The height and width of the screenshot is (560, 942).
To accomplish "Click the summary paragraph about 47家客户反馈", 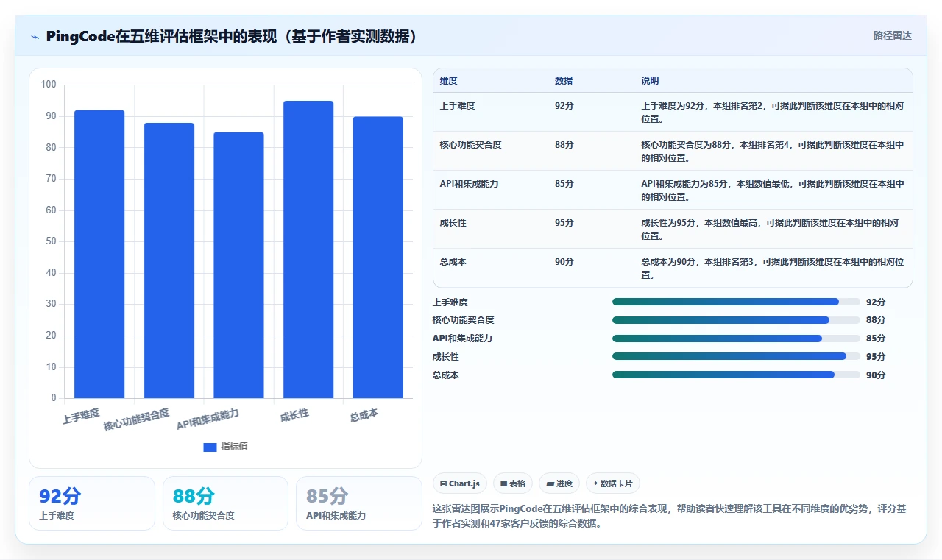I will (x=669, y=517).
